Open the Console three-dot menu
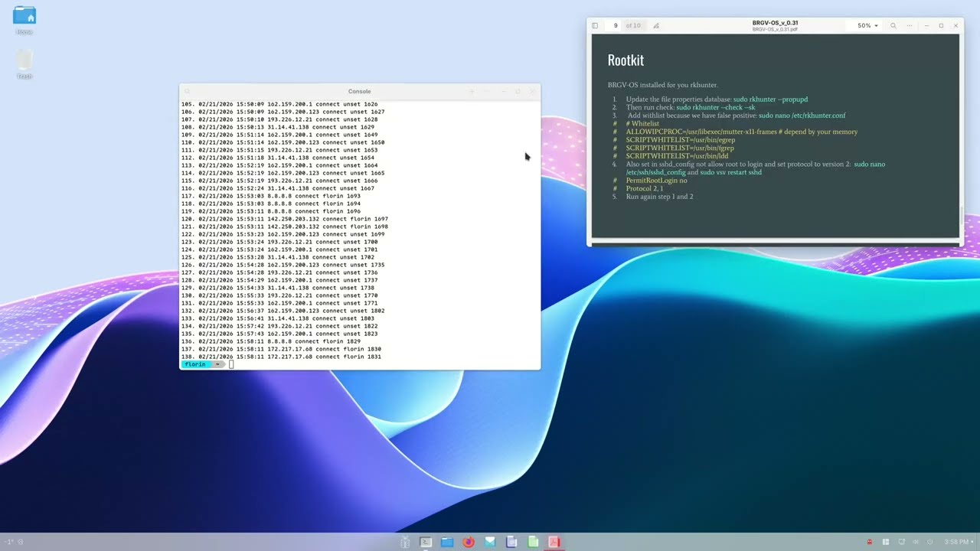The width and height of the screenshot is (980, 551). click(x=486, y=91)
